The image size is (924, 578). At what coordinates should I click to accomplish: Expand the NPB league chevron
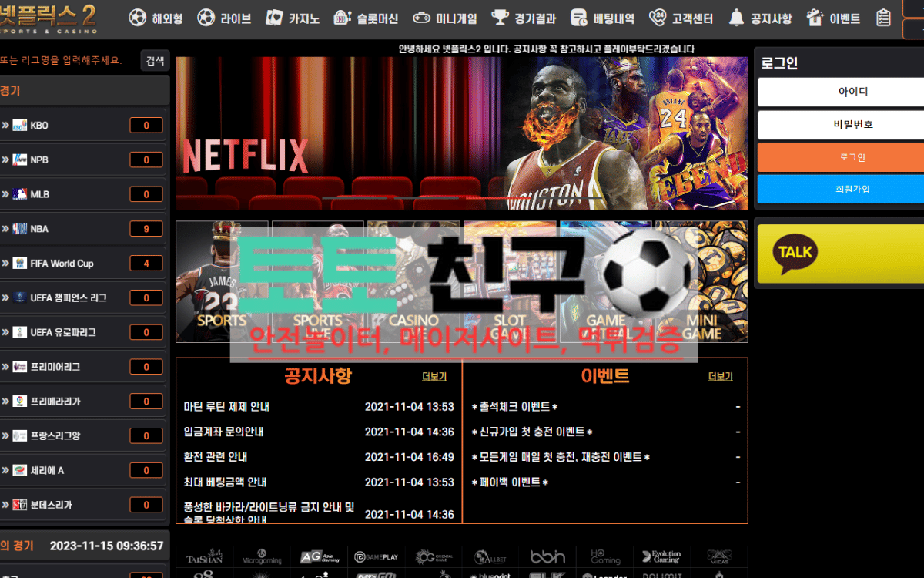5,160
